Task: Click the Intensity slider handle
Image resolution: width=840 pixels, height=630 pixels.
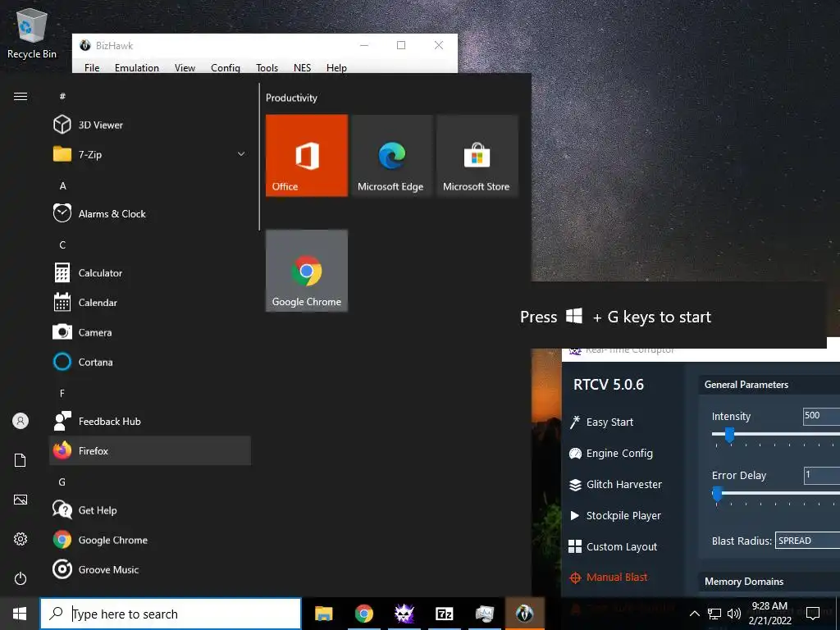Action: pyautogui.click(x=729, y=435)
